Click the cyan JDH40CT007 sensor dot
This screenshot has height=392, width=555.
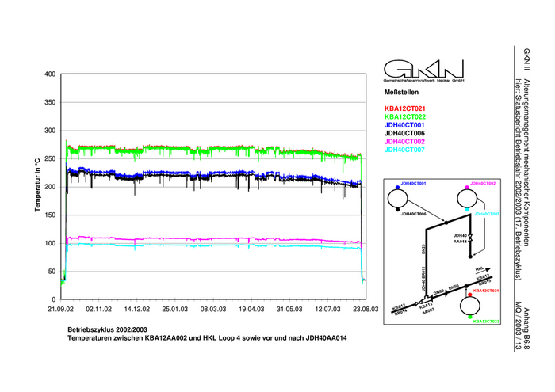point(467,209)
